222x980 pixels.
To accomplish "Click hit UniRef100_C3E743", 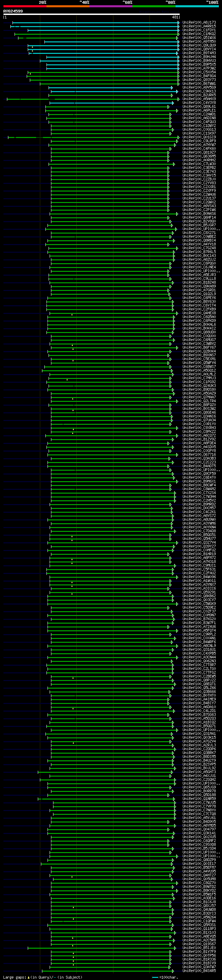I will 199,172.
